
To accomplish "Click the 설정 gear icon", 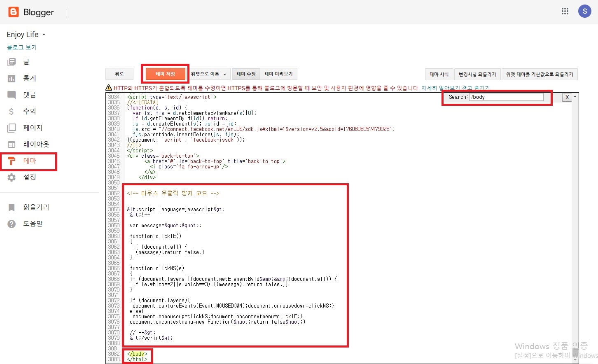I will pyautogui.click(x=12, y=177).
